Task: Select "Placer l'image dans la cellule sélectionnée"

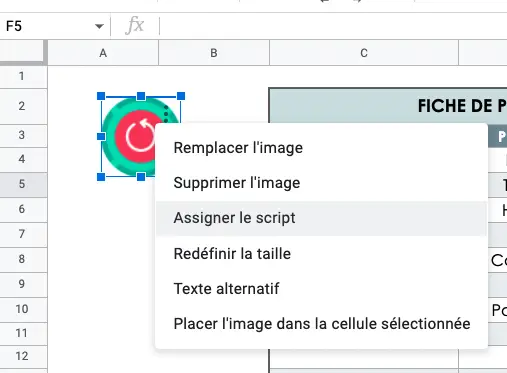Action: click(321, 324)
